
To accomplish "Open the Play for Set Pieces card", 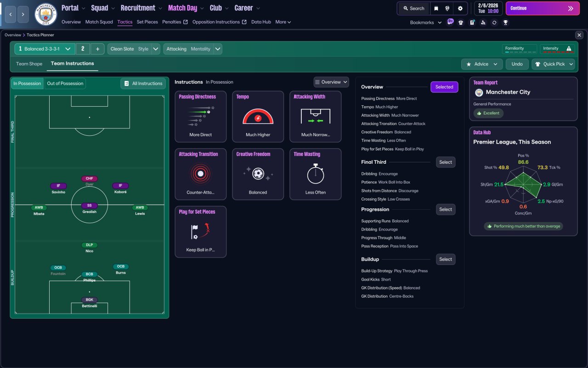I will coord(201,231).
